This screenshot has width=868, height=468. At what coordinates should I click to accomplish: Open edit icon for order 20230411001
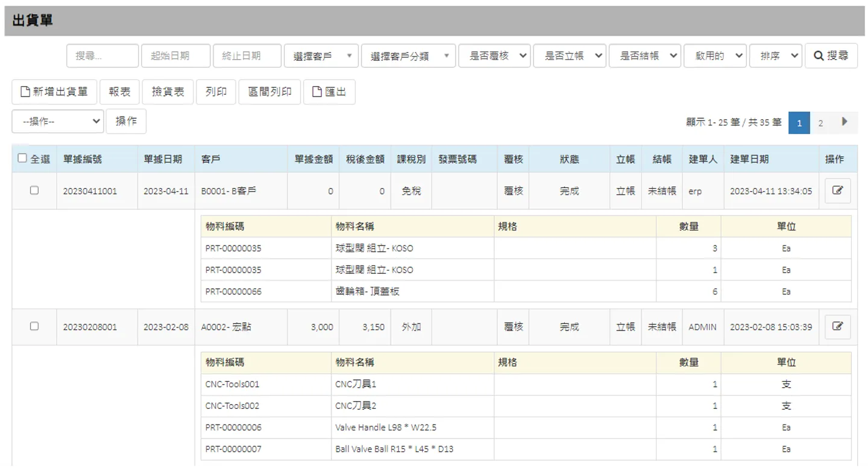pyautogui.click(x=837, y=191)
